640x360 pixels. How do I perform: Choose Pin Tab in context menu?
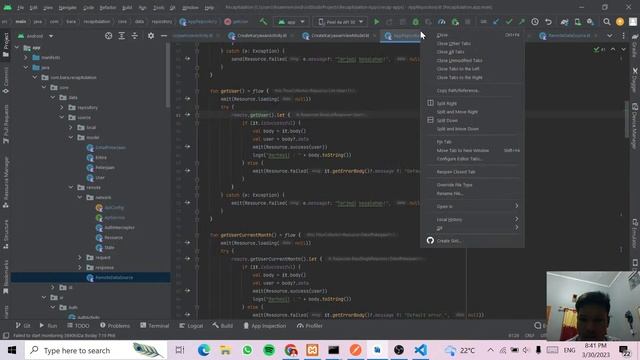click(x=444, y=142)
